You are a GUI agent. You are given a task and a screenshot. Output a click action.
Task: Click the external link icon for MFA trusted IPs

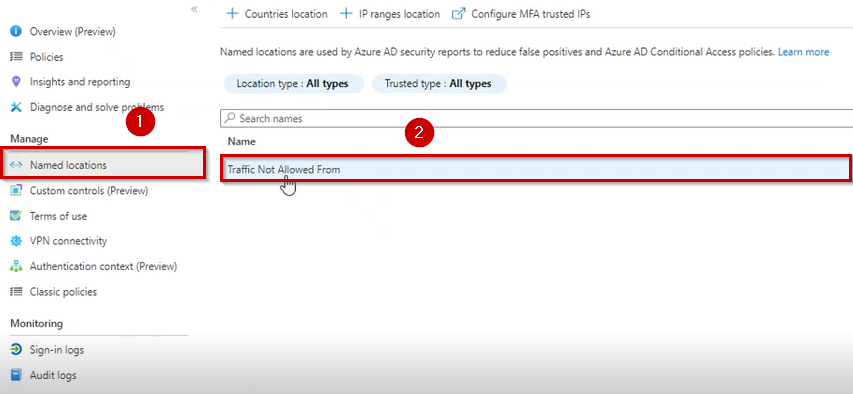point(459,14)
